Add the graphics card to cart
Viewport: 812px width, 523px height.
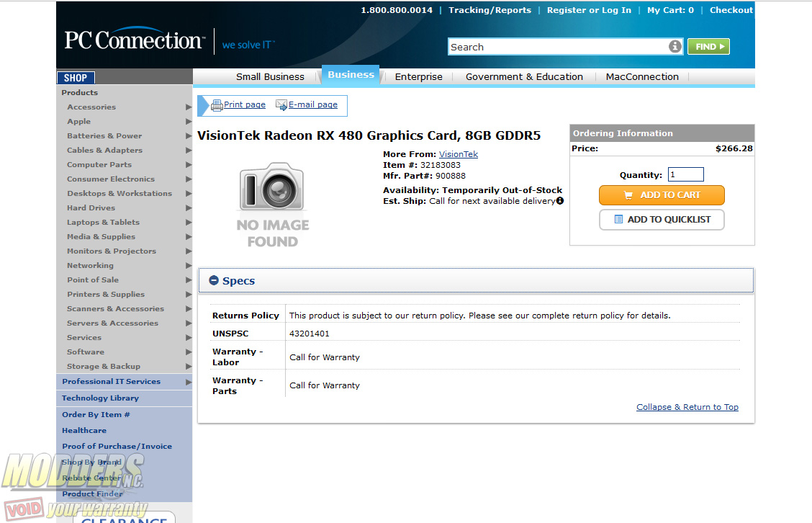point(662,195)
